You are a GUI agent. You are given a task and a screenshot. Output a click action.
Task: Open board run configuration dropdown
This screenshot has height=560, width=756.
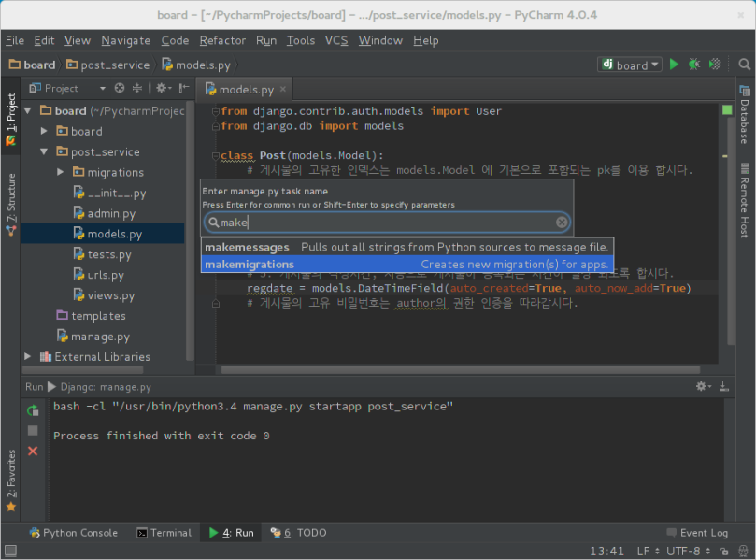630,65
